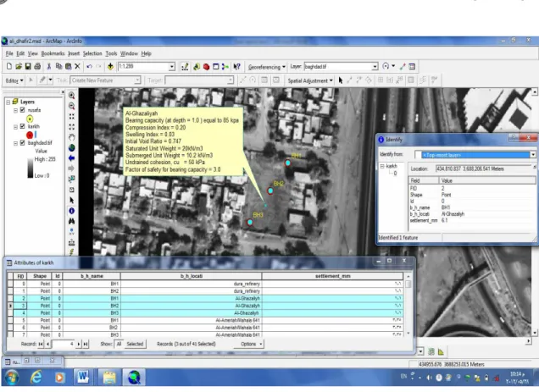Viewport: 539px width, 392px height.
Task: Select the Zoom In tool
Action: click(x=72, y=95)
